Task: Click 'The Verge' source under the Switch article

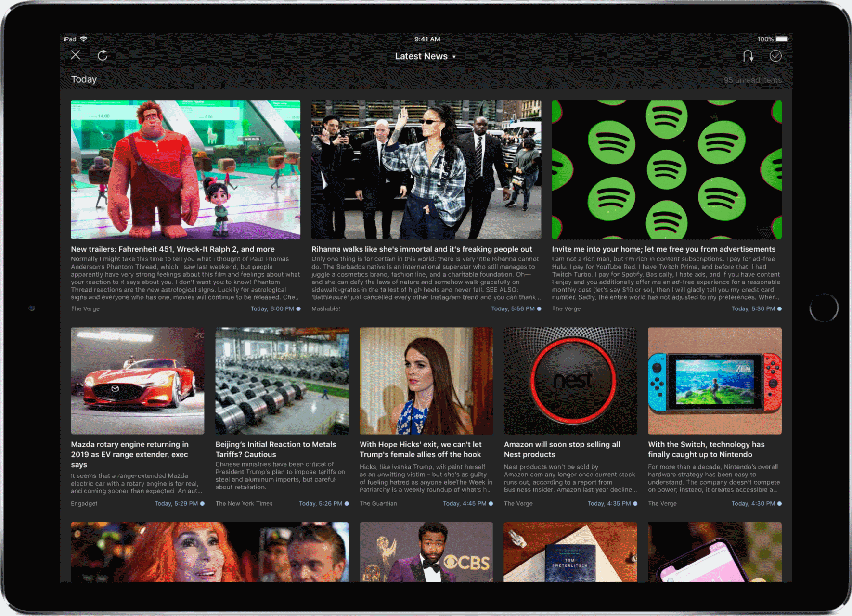Action: coord(662,504)
